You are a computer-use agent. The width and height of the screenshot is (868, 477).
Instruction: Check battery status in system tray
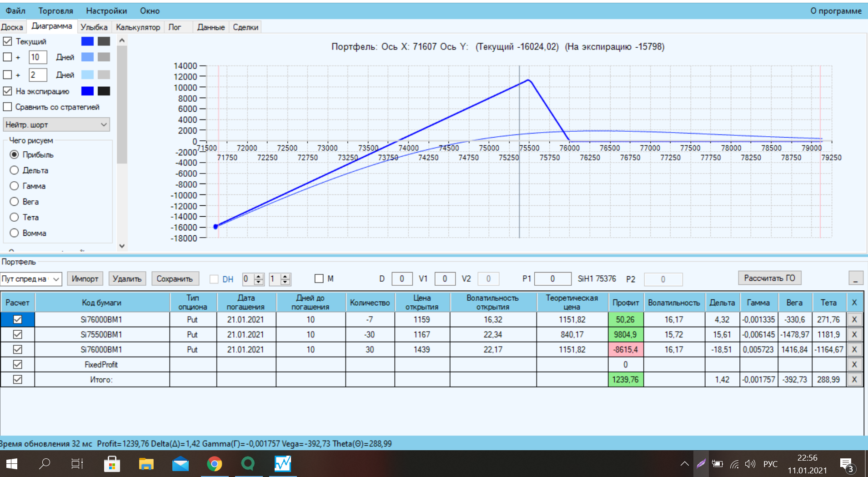[x=717, y=464]
